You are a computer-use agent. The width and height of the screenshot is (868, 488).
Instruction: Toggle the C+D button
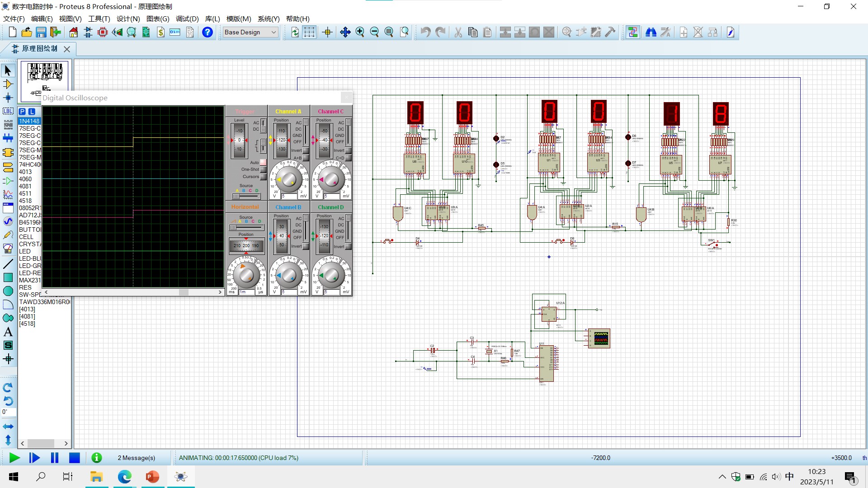click(x=349, y=158)
